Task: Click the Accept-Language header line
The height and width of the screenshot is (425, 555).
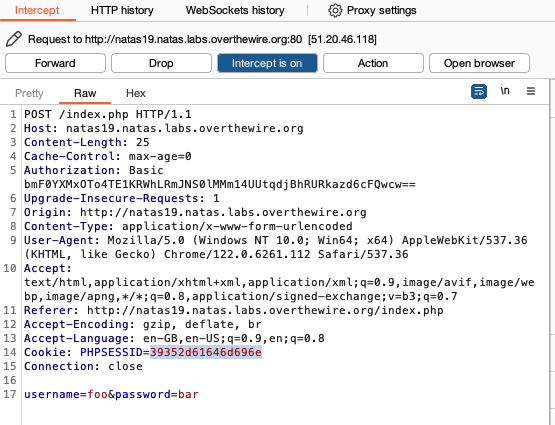Action: pos(174,338)
